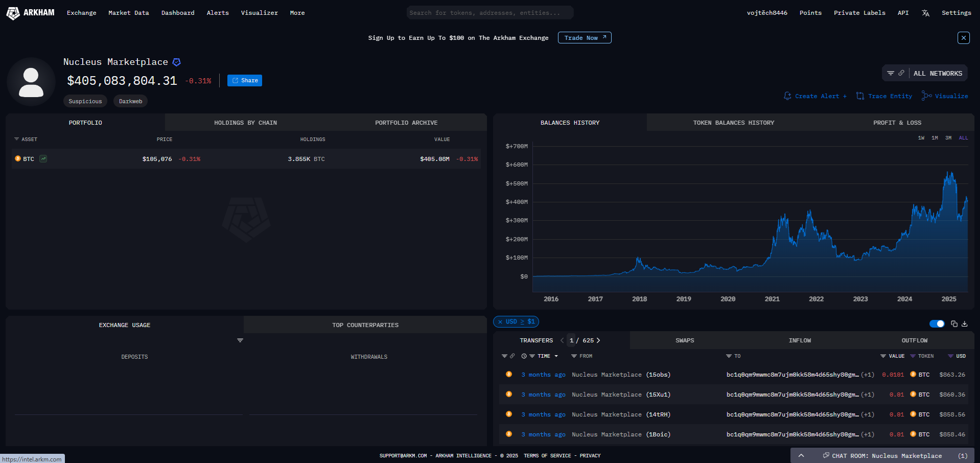This screenshot has height=463, width=980.
Task: Click the language translate icon in header
Action: click(925, 13)
